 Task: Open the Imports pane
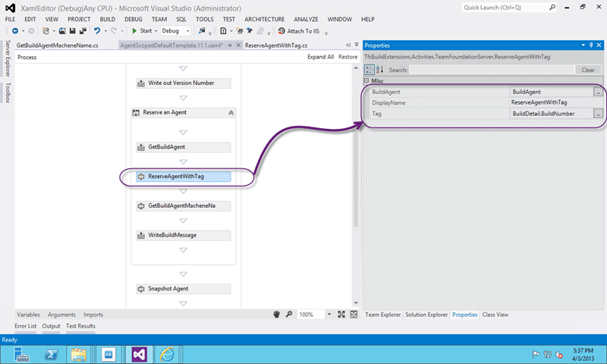[93, 315]
